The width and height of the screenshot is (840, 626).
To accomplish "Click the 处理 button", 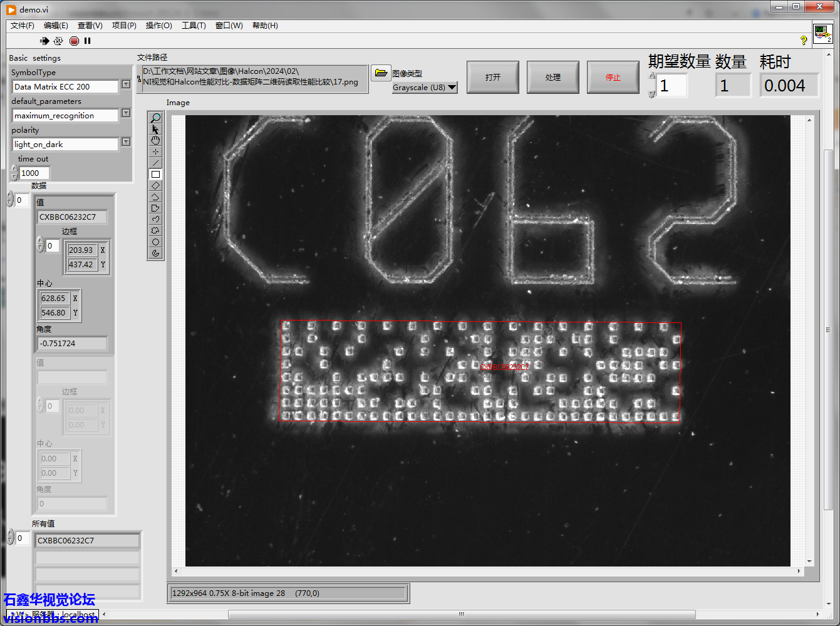I will click(x=553, y=77).
